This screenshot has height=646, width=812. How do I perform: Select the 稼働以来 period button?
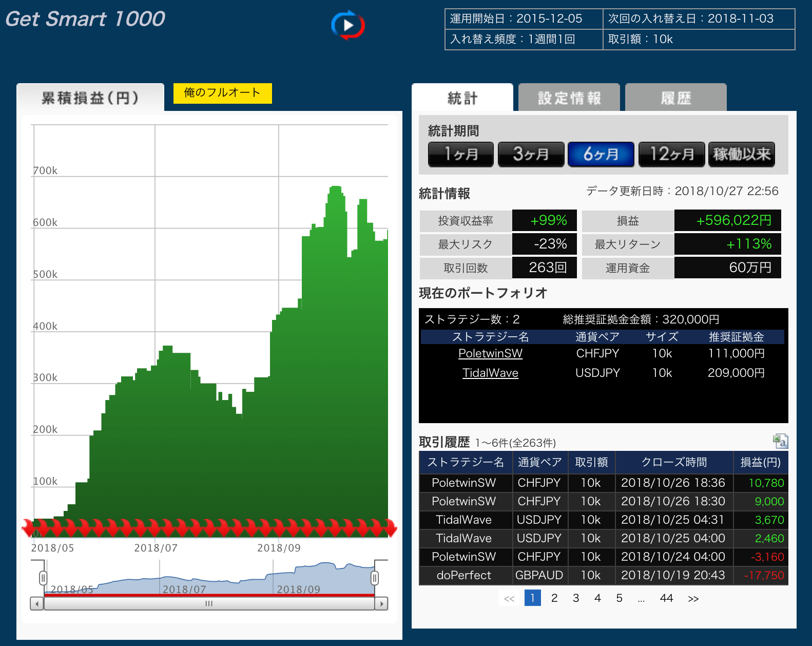tap(742, 154)
